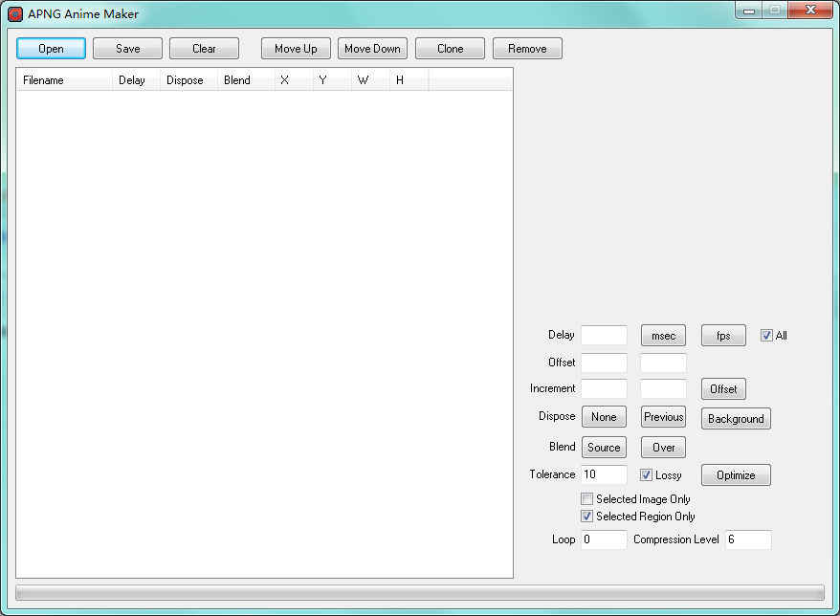Focus the second Increment input field
This screenshot has width=840, height=616.
tap(663, 389)
